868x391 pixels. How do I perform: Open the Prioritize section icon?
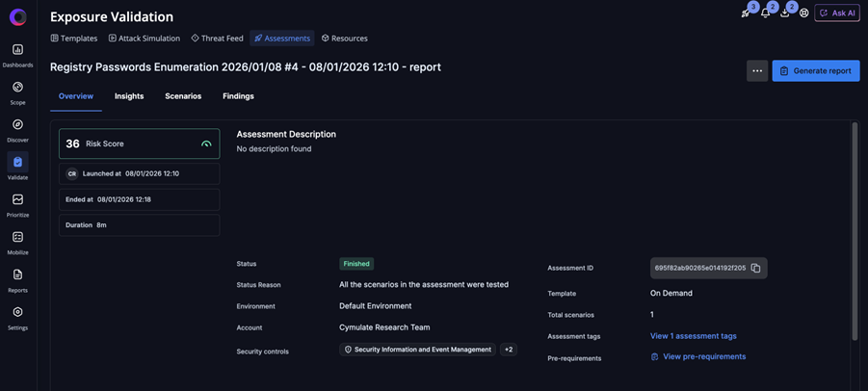(x=17, y=200)
